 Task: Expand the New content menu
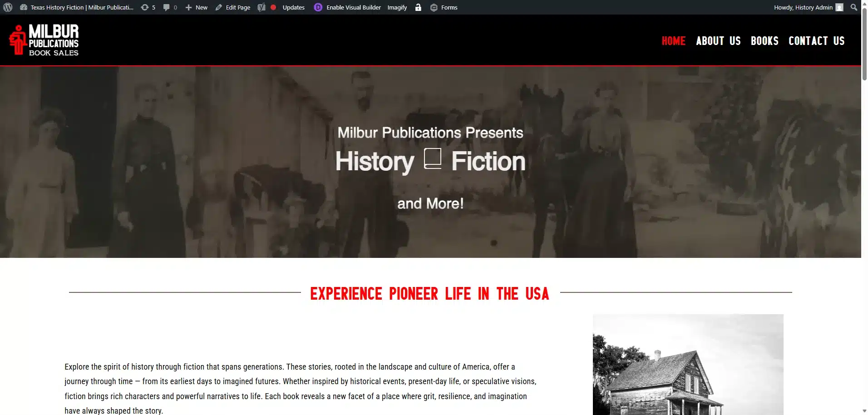click(x=196, y=7)
